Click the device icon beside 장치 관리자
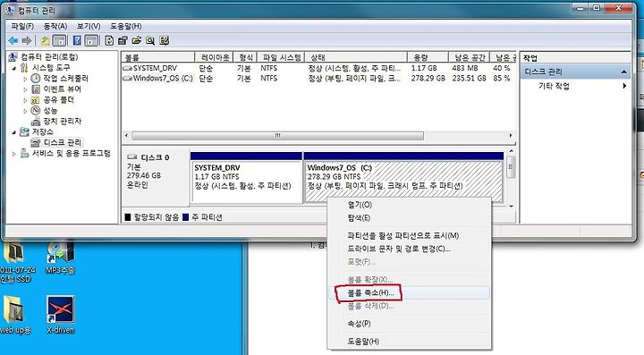This screenshot has height=355, width=644. tap(36, 121)
